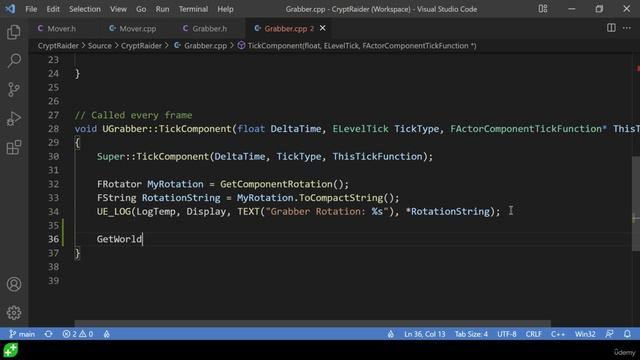Viewport: 640px width, 360px height.
Task: Open the File menu
Action: coord(31,9)
